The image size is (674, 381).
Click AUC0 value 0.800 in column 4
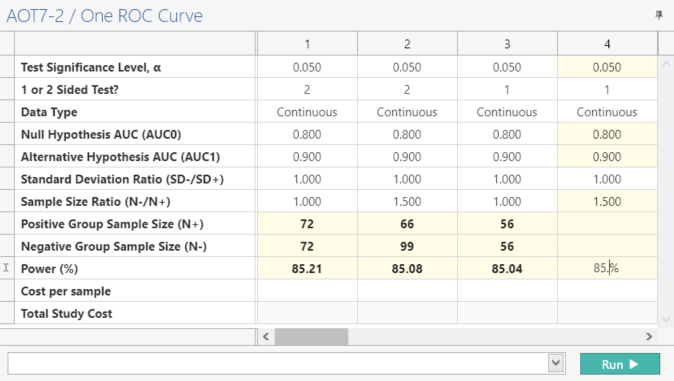(x=607, y=135)
